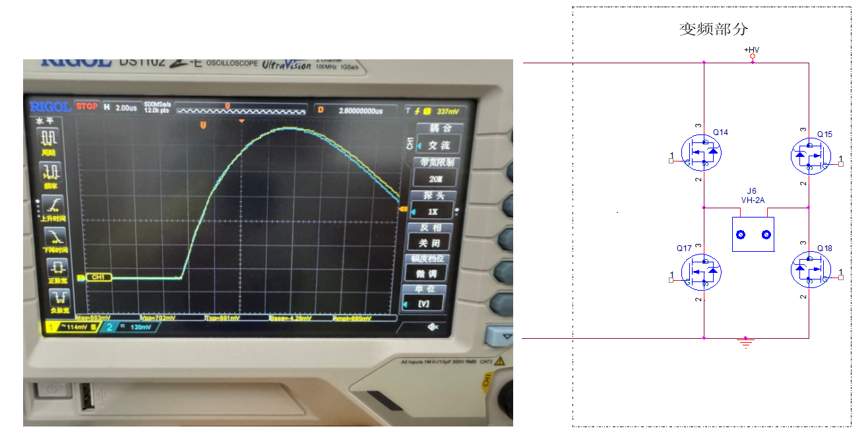Open the 耦合 交流 coupling selector
The width and height of the screenshot is (868, 439).
click(438, 139)
